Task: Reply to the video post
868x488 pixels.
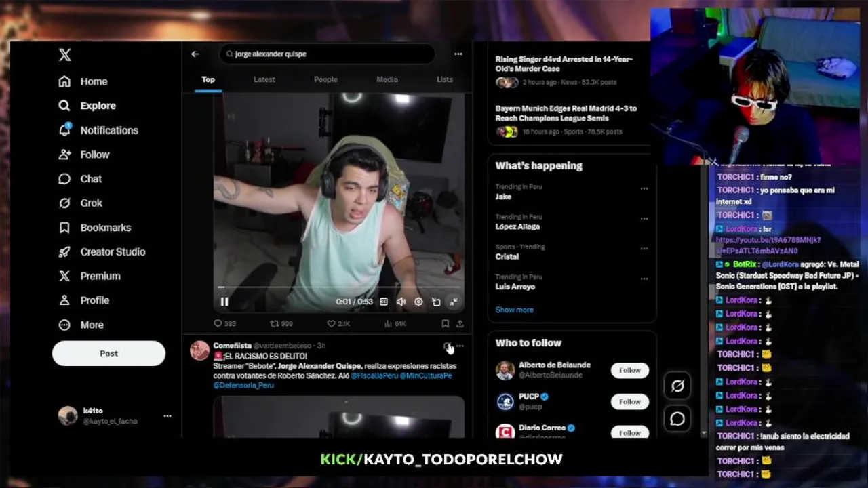Action: coord(225,324)
